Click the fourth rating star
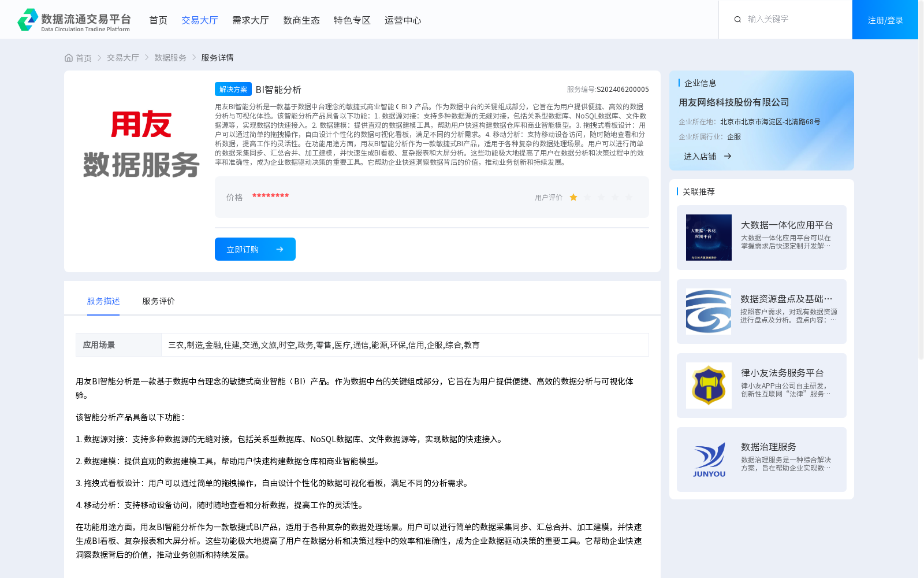This screenshot has width=924, height=578. 615,197
